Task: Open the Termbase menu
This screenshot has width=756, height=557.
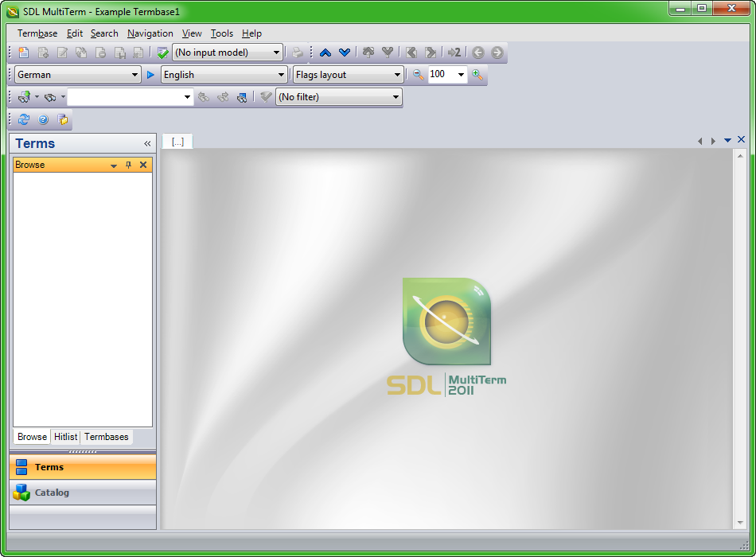Action: click(37, 33)
